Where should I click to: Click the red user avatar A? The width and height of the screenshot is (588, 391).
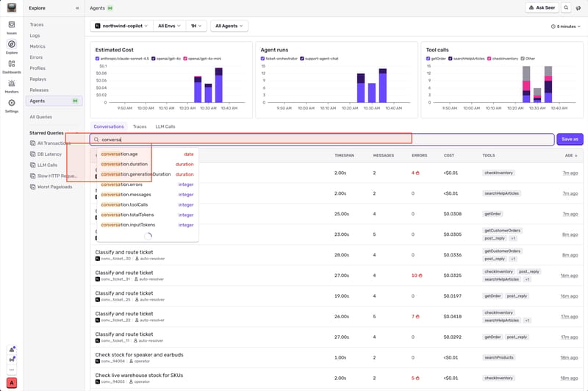click(x=12, y=383)
